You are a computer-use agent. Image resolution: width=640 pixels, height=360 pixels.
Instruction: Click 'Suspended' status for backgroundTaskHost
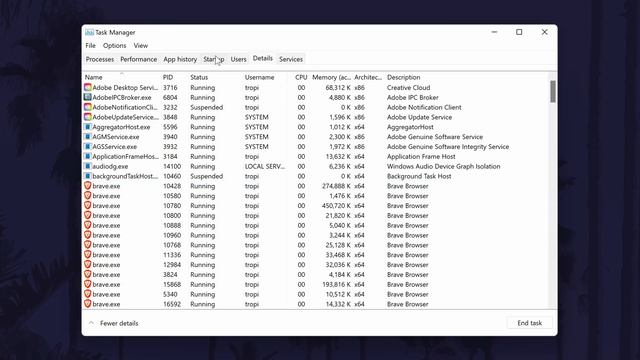pos(207,176)
